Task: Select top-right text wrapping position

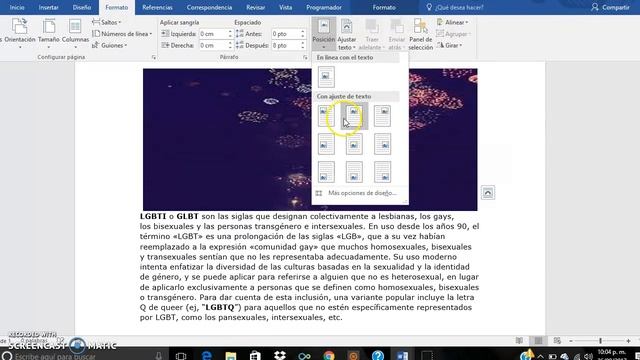Action: [382, 116]
